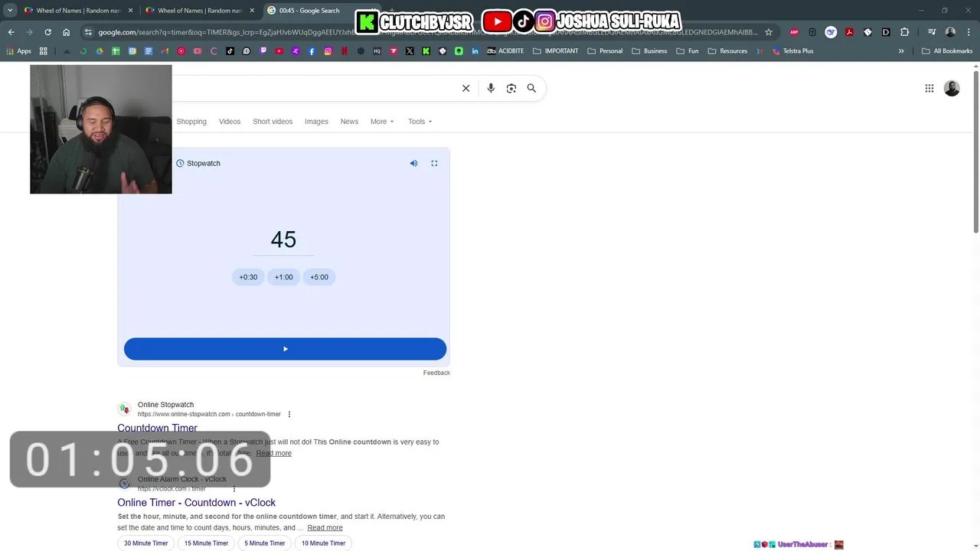This screenshot has width=980, height=551.
Task: Open the Adblock Plus extension
Action: coord(794,32)
